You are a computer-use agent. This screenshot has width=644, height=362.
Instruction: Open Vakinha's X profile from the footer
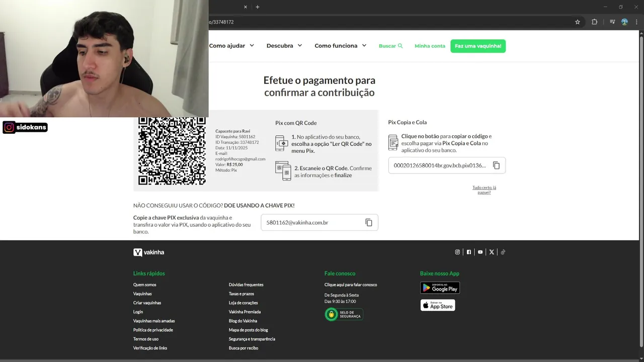[x=492, y=252]
